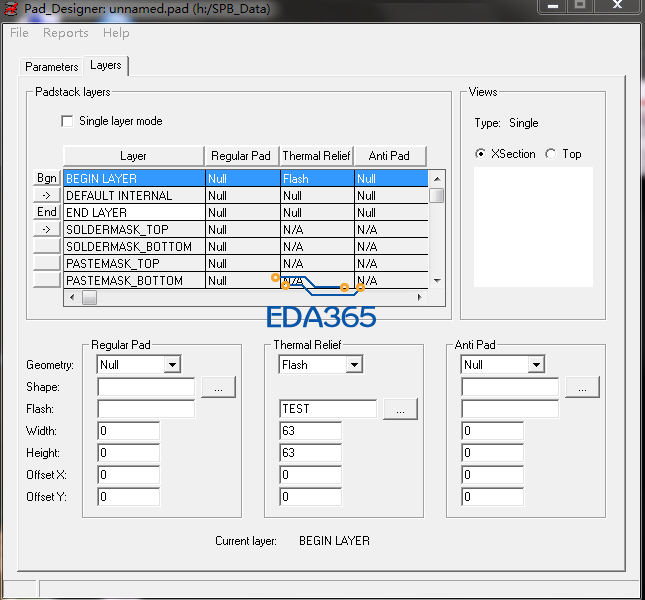Open the Anti Pad Geometry dropdown
The image size is (645, 600).
536,364
